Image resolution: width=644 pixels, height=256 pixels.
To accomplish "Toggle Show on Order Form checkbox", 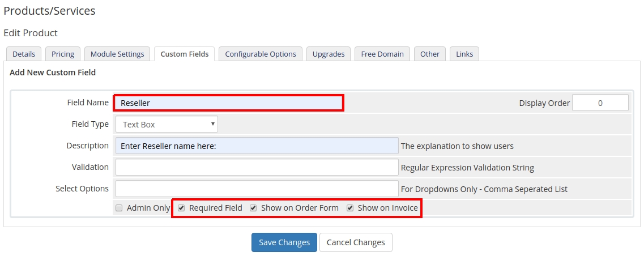I will 253,208.
